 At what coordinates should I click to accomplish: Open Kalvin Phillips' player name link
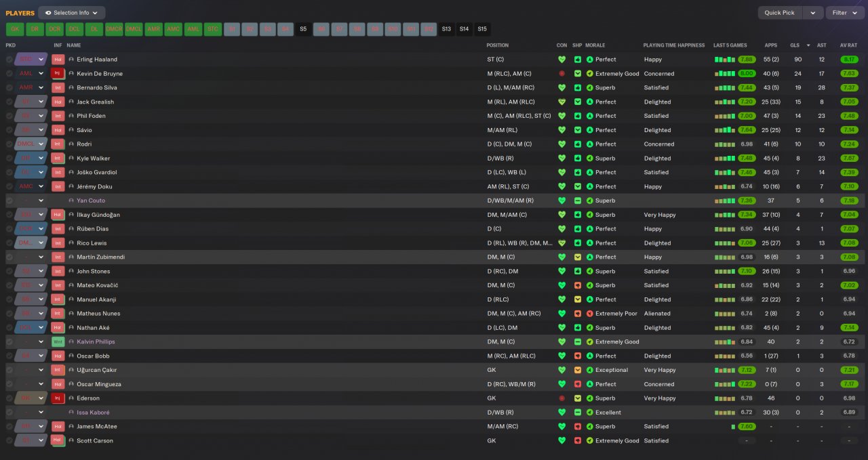96,341
